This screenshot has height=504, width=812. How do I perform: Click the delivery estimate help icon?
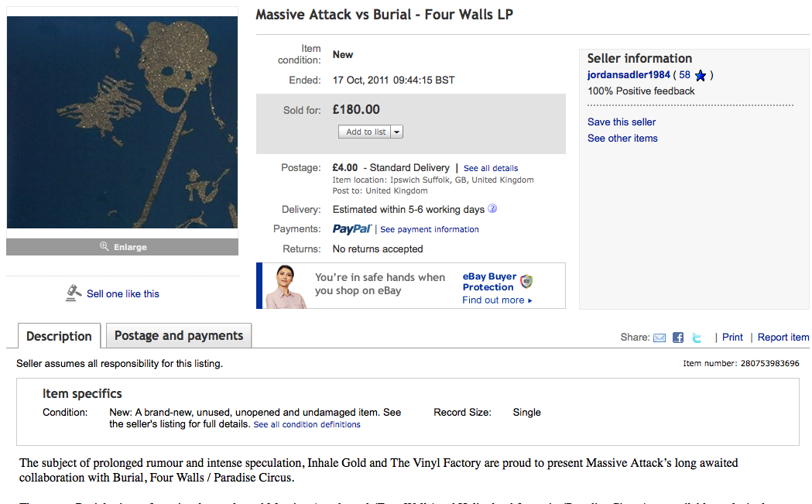pos(492,209)
